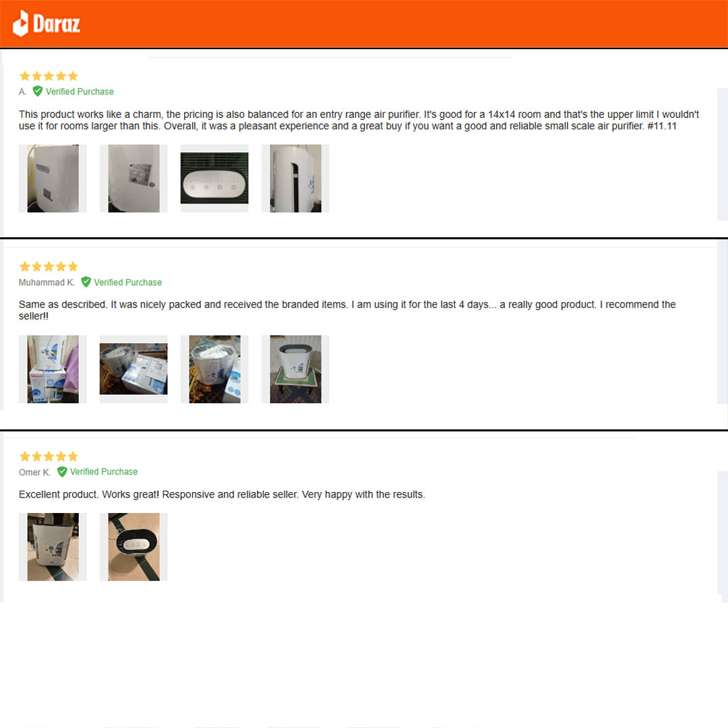
Task: Open Omer K.'s top-view purifier photo
Action: point(133,547)
